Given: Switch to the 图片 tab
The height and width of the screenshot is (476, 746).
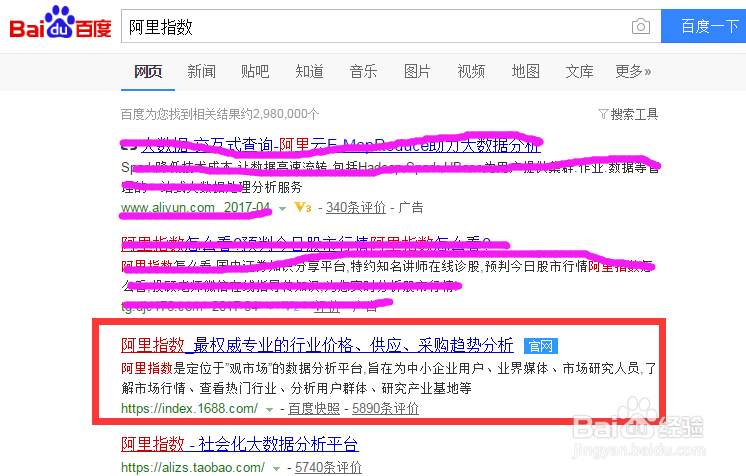Looking at the screenshot, I should click(417, 71).
